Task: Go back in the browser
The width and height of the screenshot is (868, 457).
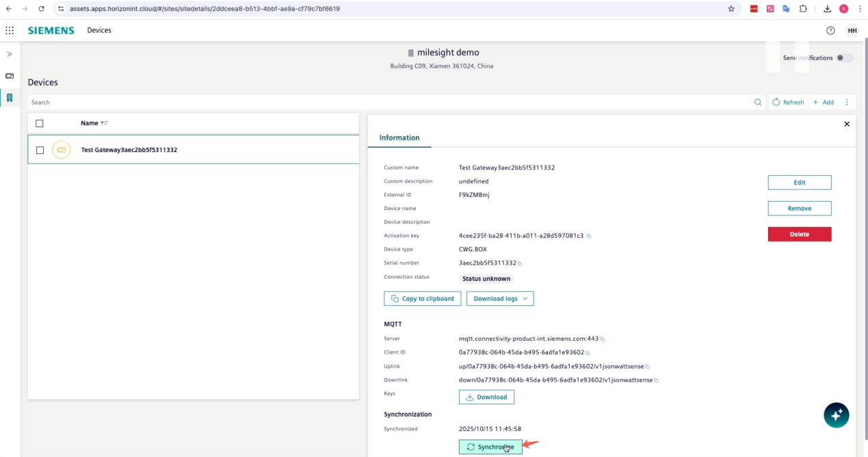Action: click(x=9, y=9)
